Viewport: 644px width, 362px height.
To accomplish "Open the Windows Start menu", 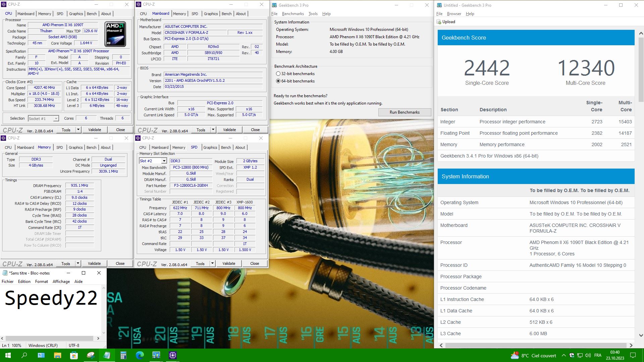I will coord(8,355).
